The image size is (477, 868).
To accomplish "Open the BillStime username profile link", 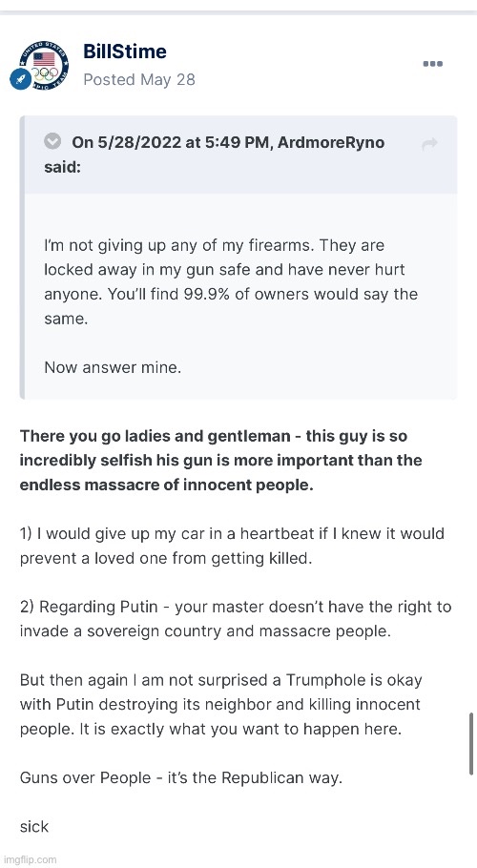I will pos(125,52).
